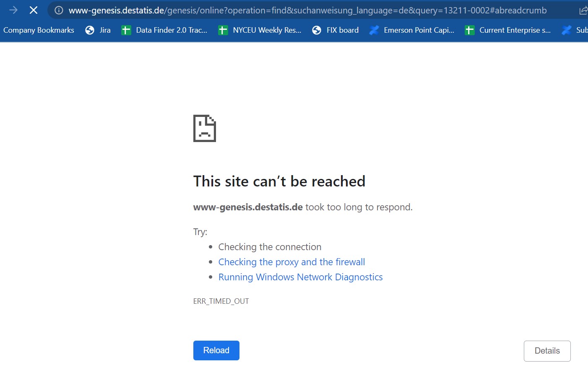
Task: Open the Company Bookmarks folder
Action: click(39, 30)
